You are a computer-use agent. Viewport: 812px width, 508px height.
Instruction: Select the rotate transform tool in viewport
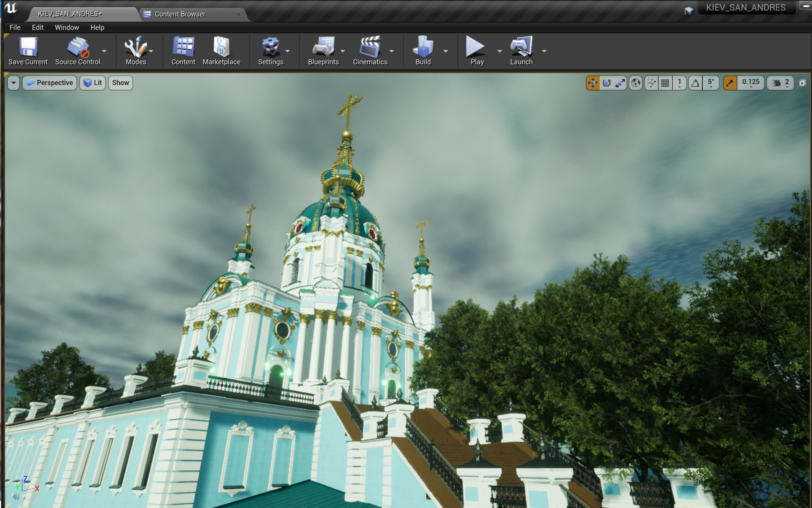point(607,83)
